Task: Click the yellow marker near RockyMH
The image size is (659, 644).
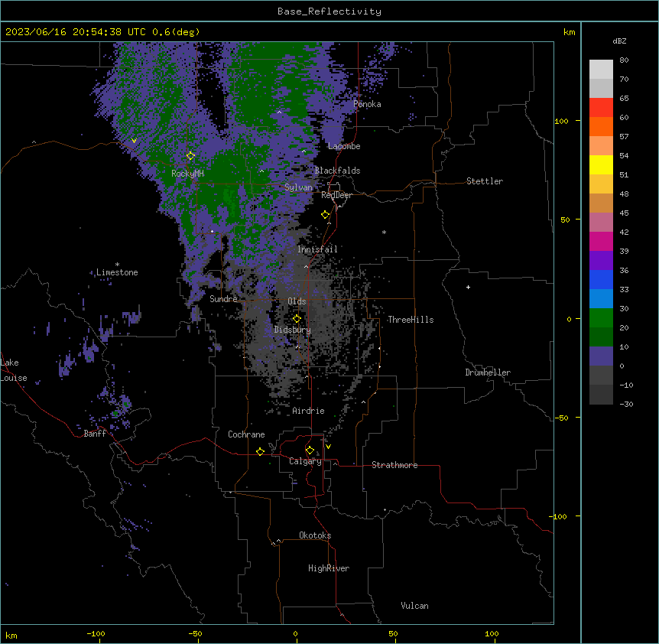Action: 190,156
